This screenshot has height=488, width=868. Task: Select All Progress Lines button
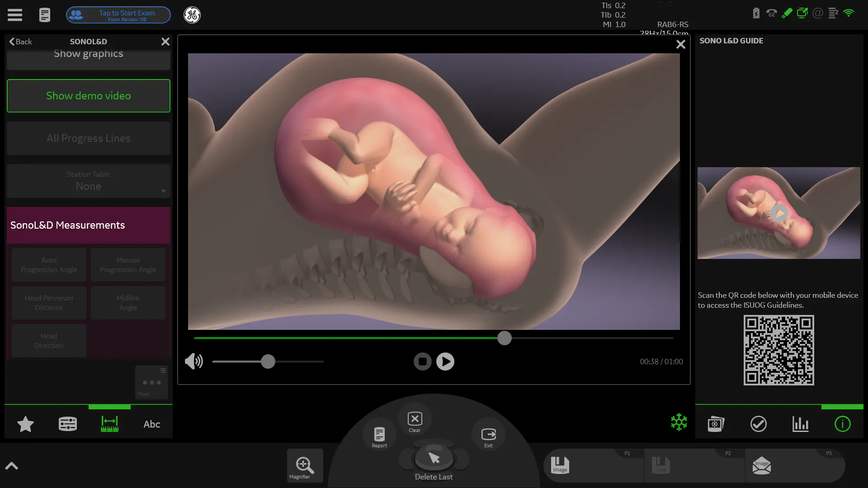(x=89, y=138)
